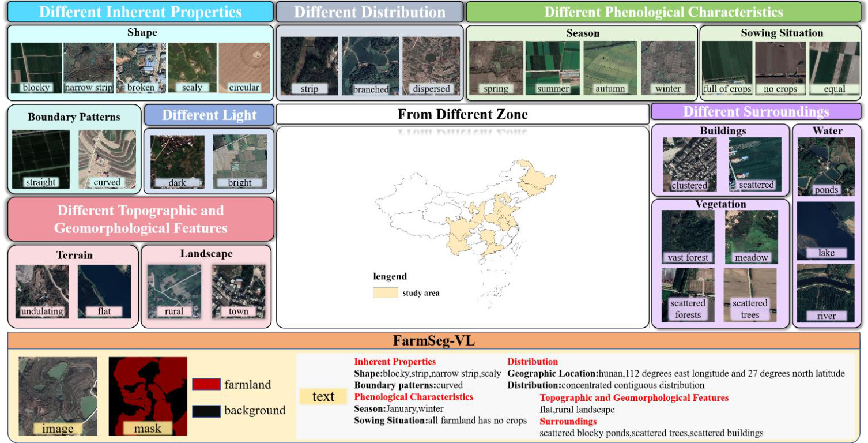The height and width of the screenshot is (443, 868).
Task: Click the summer season farmland image
Action: [x=552, y=67]
